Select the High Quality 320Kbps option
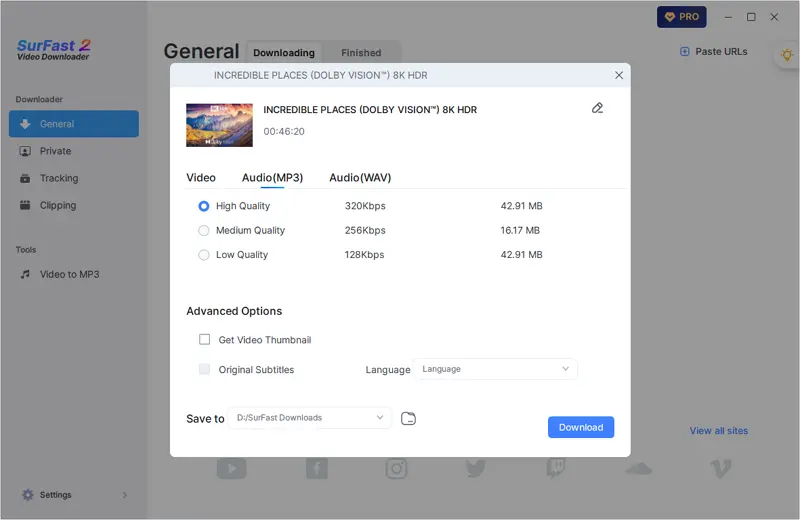This screenshot has width=800, height=520. 204,206
